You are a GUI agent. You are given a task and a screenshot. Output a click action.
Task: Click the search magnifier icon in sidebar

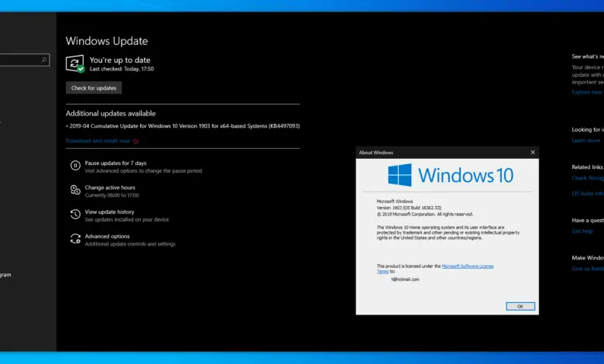click(x=44, y=60)
